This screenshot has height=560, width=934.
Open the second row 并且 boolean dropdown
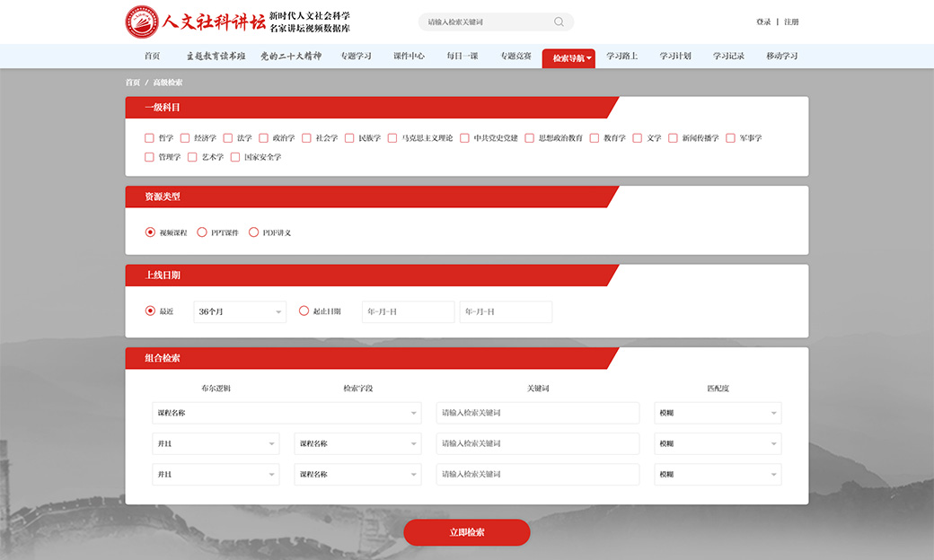coord(216,443)
